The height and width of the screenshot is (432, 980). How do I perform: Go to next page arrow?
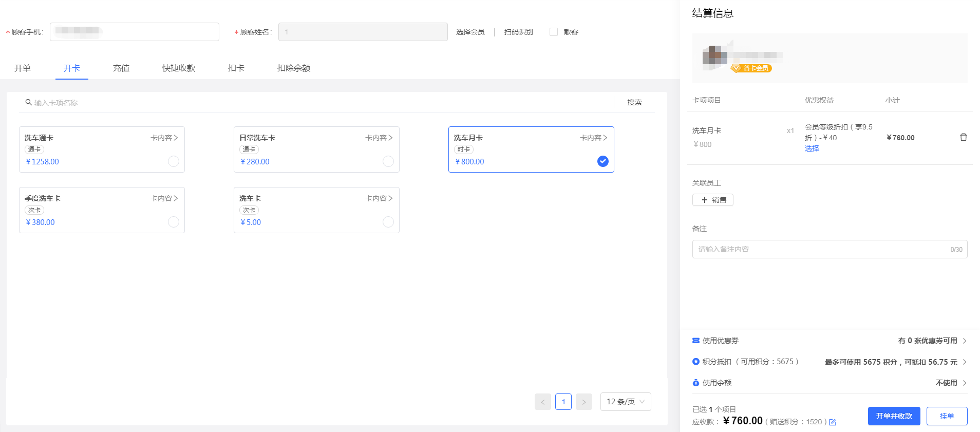click(x=584, y=402)
